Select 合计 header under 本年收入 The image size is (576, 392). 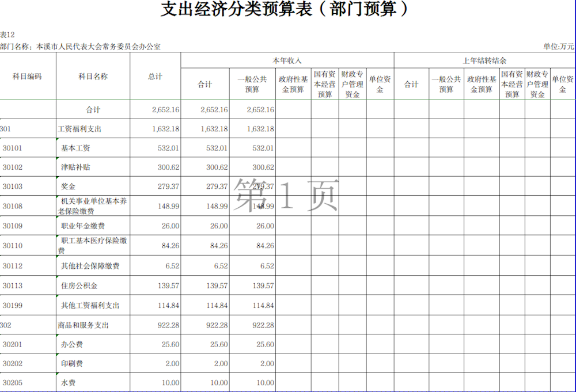point(205,85)
